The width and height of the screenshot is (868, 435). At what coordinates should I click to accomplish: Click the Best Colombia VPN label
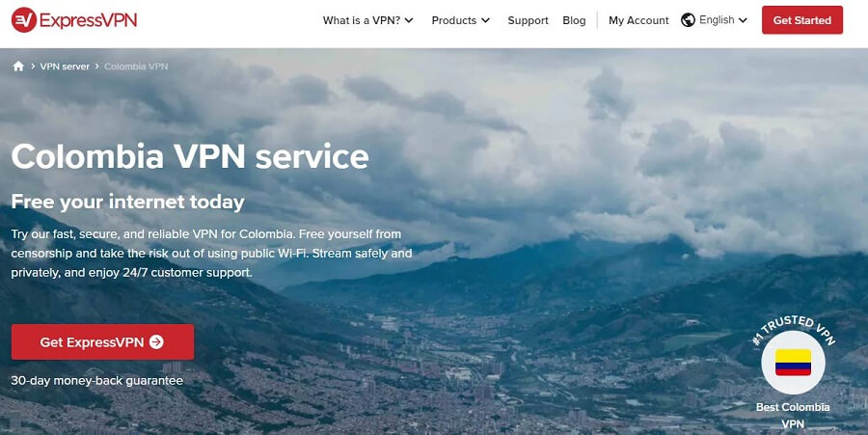[x=793, y=415]
